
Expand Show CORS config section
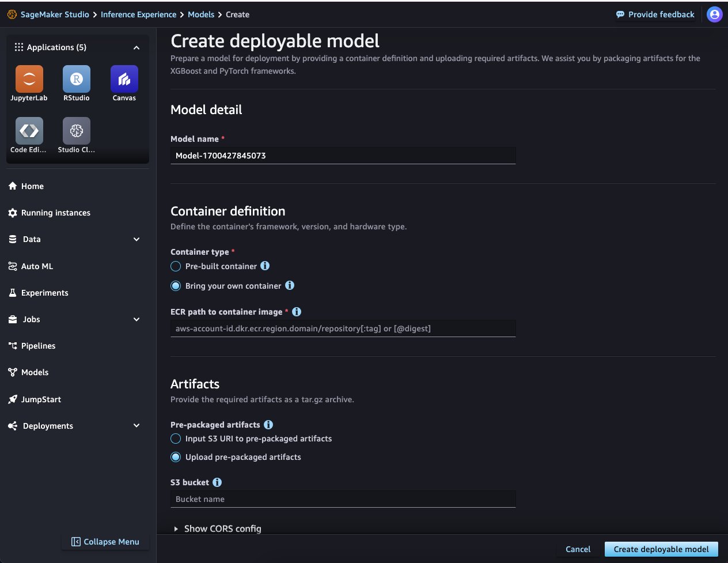[218, 528]
